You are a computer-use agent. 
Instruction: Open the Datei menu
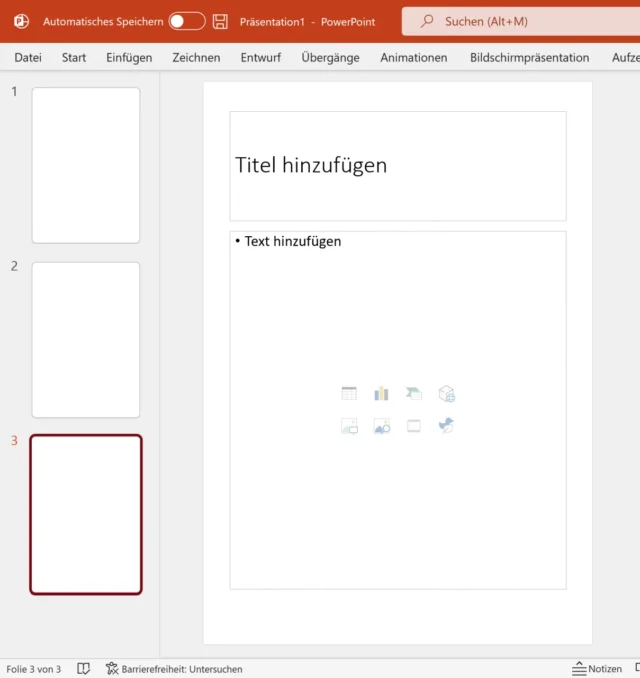click(28, 58)
